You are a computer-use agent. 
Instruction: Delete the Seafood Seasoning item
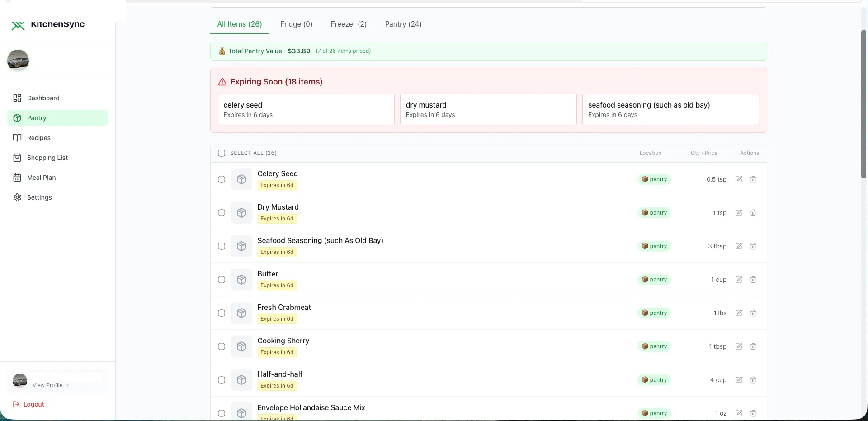pos(753,246)
